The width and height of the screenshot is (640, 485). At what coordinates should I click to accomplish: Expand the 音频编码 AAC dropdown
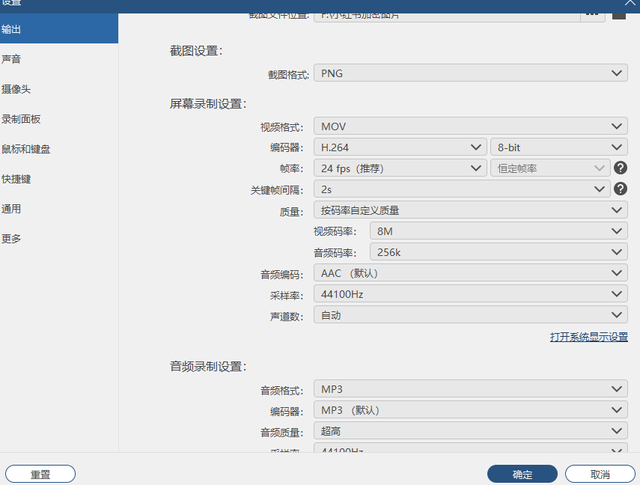[470, 273]
